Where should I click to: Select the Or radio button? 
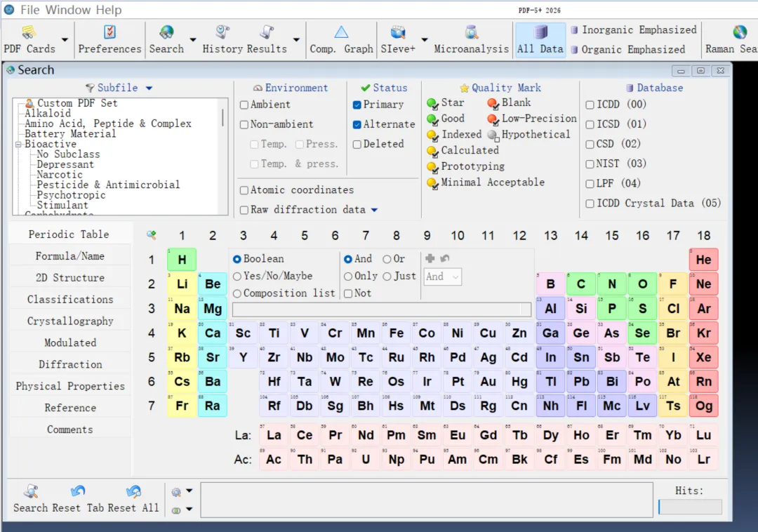click(387, 260)
